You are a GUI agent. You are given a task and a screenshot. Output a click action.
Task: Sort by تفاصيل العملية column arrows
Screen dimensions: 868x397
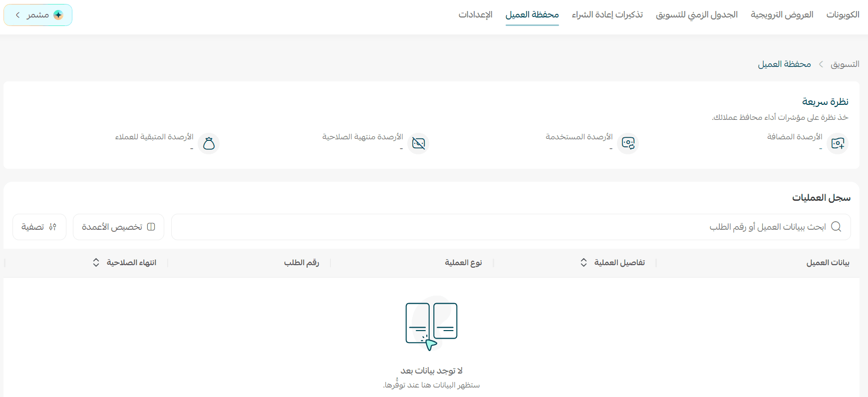(583, 262)
